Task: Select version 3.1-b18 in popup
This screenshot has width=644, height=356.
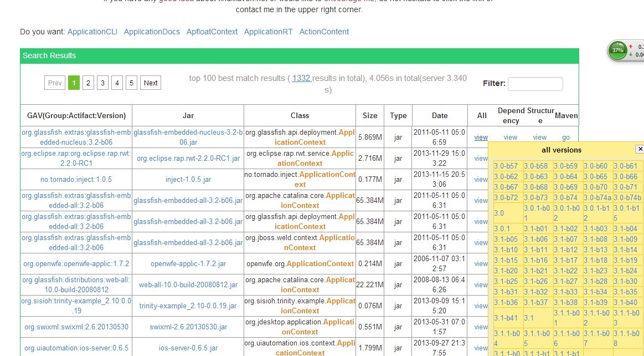Action: pyautogui.click(x=595, y=260)
